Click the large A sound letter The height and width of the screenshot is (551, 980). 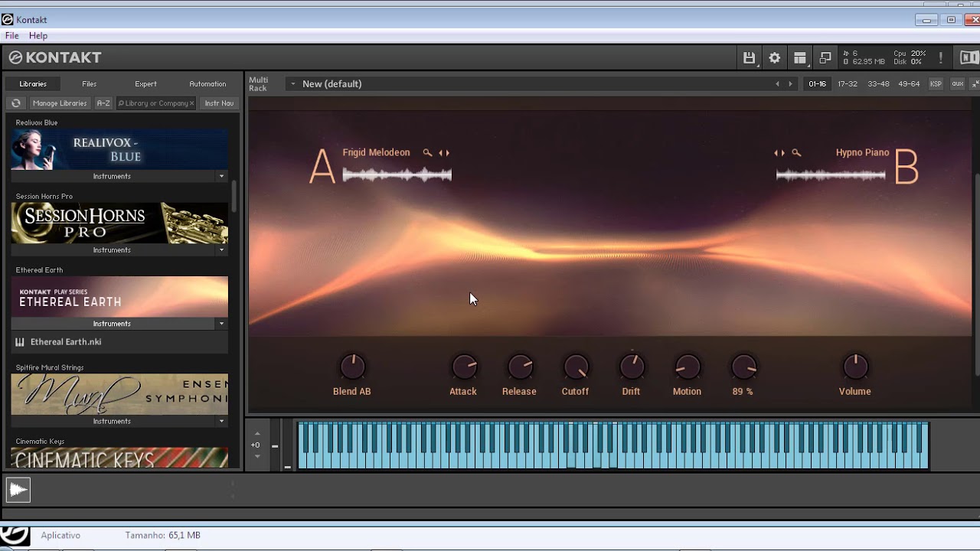point(322,167)
